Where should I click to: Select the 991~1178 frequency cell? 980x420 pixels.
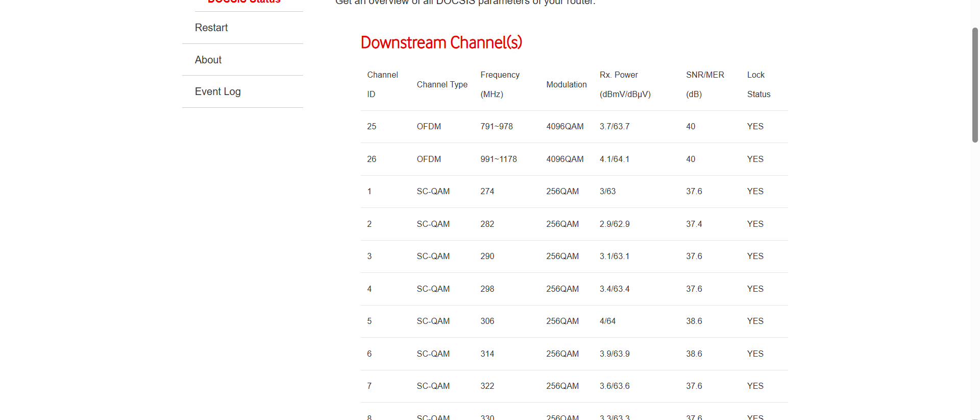click(498, 159)
